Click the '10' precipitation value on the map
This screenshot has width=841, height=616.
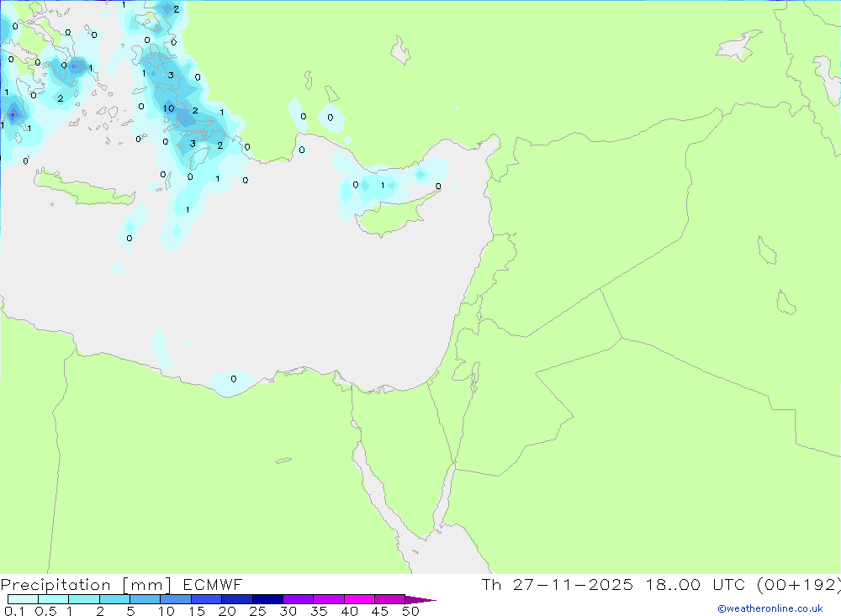(169, 108)
